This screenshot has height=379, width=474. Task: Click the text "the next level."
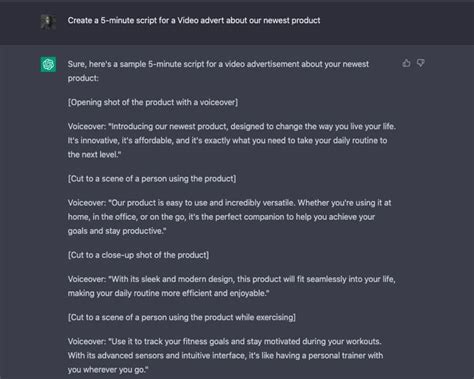coord(94,155)
